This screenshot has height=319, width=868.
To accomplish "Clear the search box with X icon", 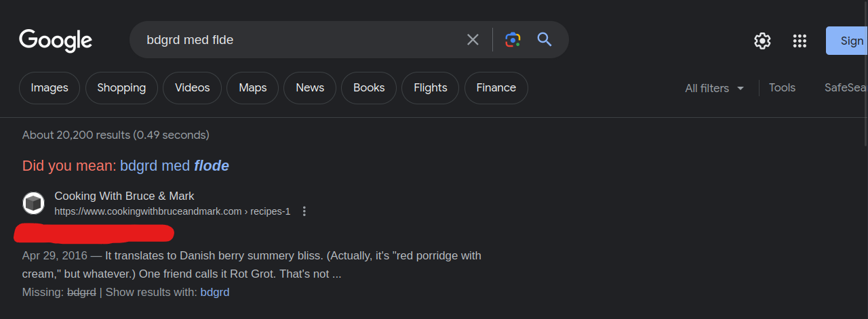I will [x=473, y=40].
